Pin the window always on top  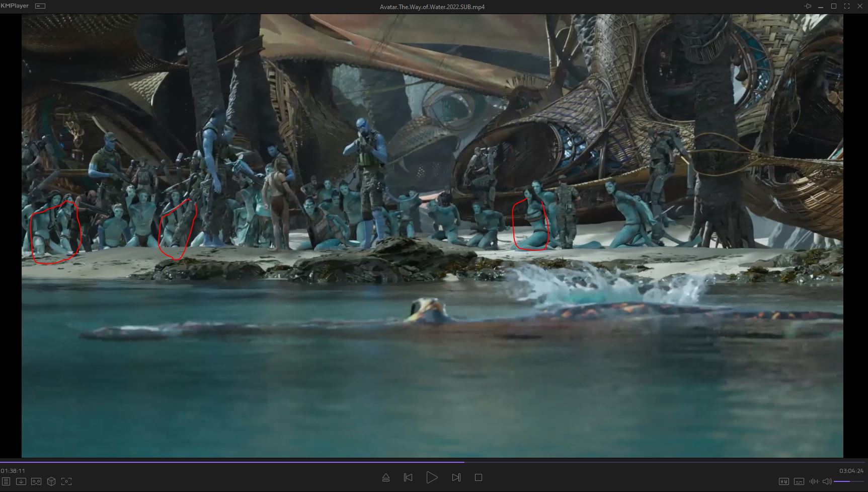(808, 6)
